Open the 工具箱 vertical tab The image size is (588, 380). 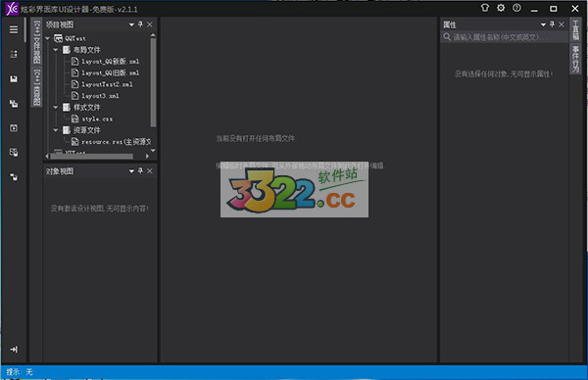(x=575, y=30)
